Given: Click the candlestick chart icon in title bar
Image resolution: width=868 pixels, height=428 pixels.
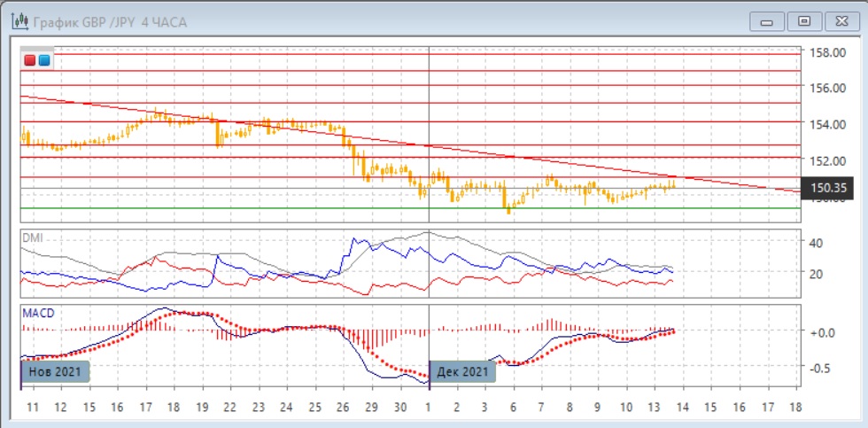Looking at the screenshot, I should [x=17, y=20].
